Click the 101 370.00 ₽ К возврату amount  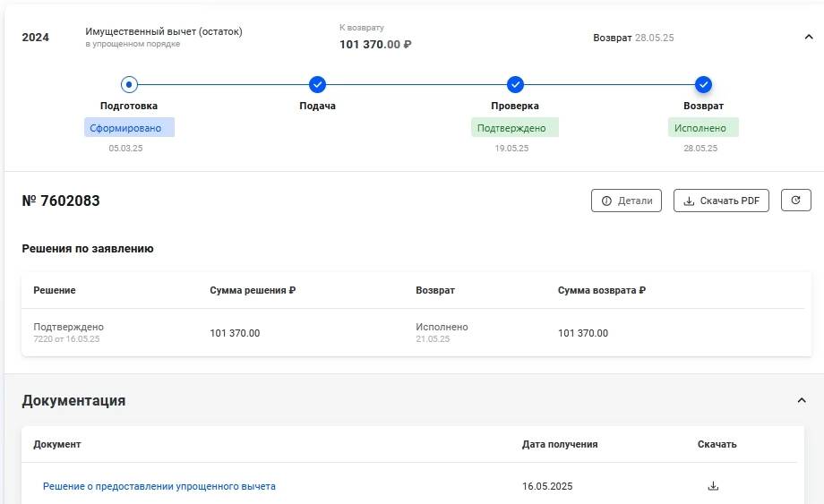375,44
